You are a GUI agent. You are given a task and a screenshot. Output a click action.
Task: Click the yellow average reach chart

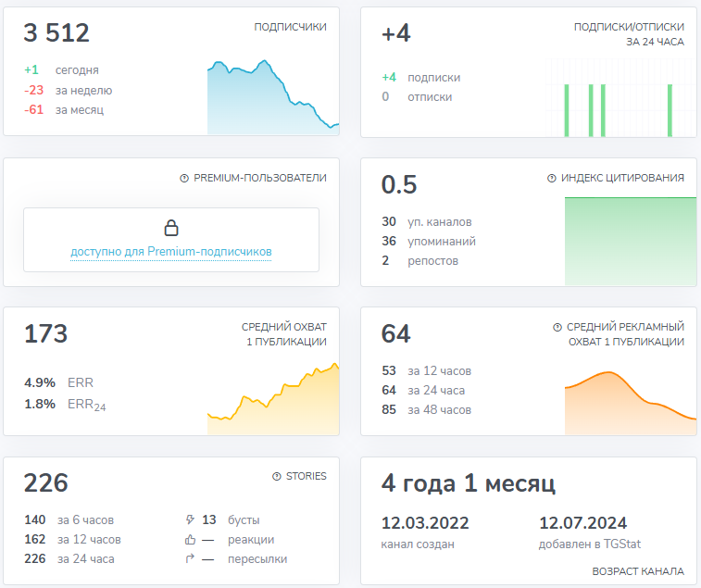272,400
